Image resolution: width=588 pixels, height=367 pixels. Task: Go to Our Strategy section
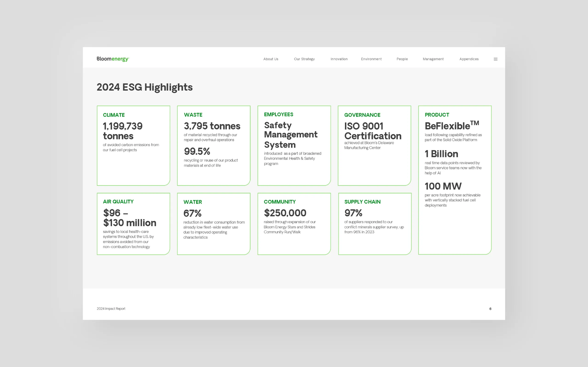click(x=304, y=59)
